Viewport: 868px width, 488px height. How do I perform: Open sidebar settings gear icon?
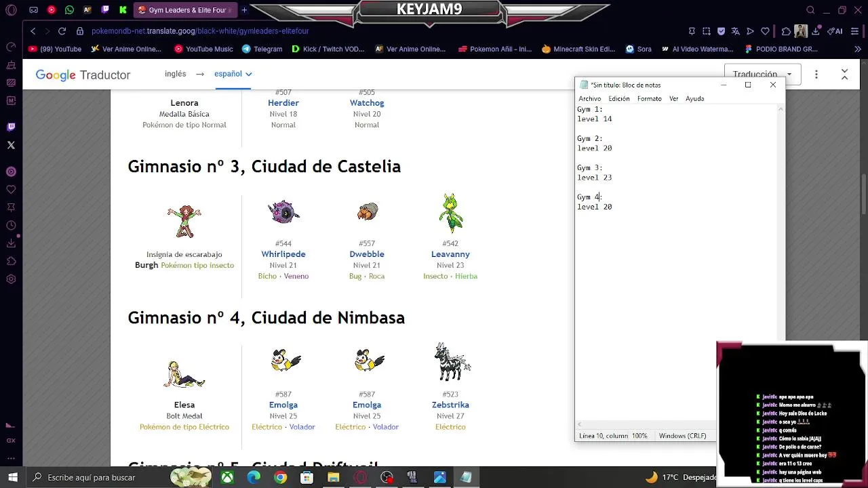[11, 279]
